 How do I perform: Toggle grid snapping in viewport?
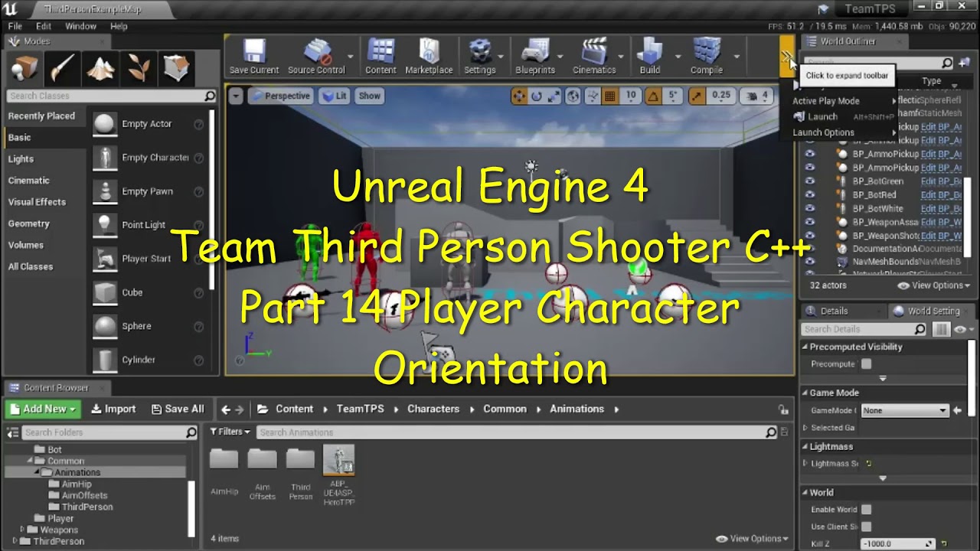pos(610,96)
